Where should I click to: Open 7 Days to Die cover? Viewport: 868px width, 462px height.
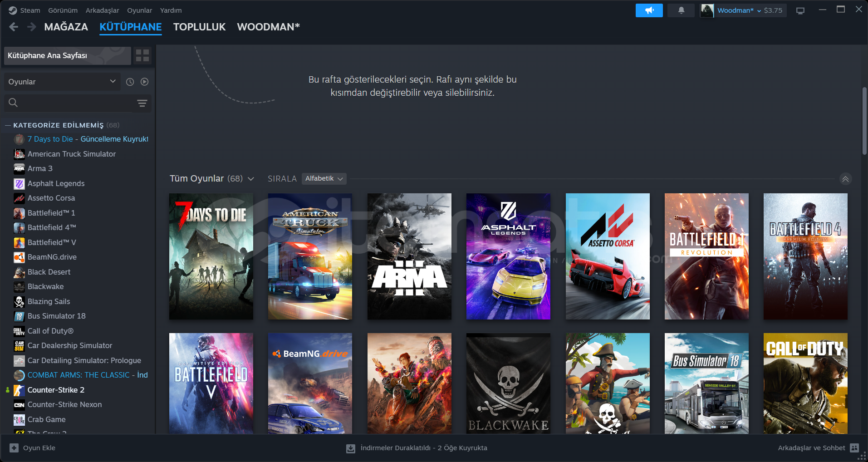[211, 256]
